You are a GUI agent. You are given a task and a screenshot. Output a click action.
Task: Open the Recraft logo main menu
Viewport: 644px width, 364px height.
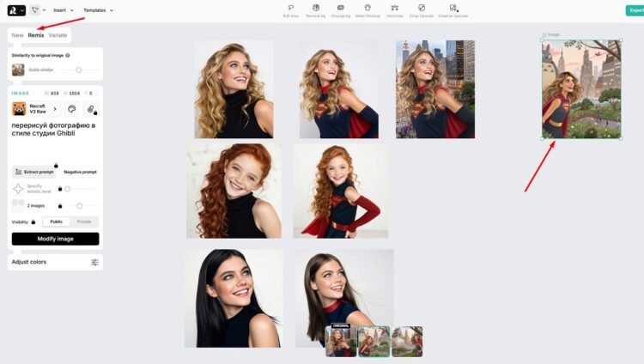[x=16, y=10]
